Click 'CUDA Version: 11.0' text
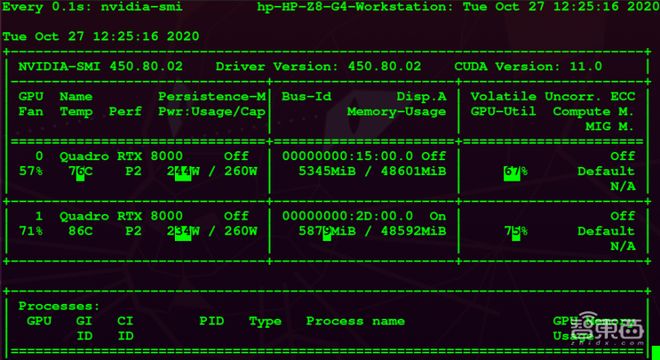 pos(528,67)
